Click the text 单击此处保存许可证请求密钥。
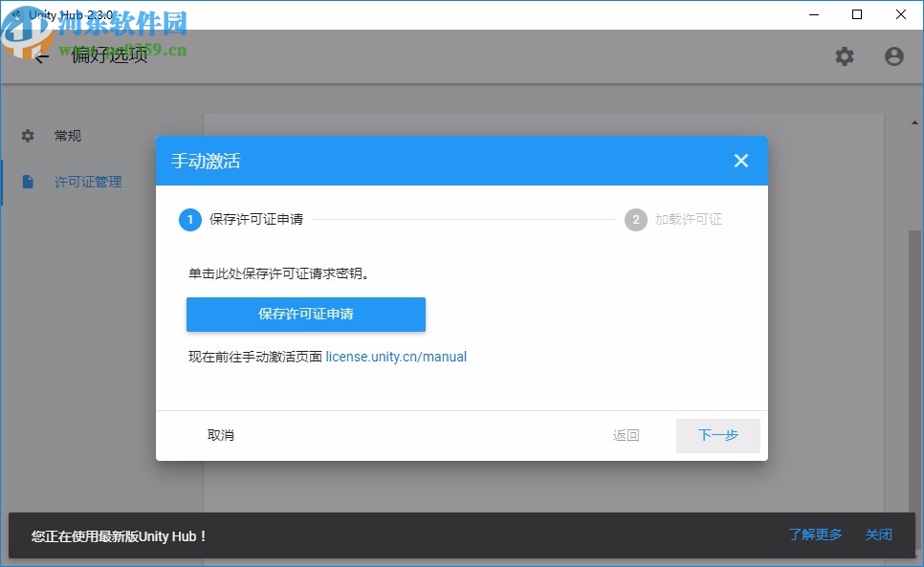Image resolution: width=924 pixels, height=567 pixels. (x=278, y=273)
